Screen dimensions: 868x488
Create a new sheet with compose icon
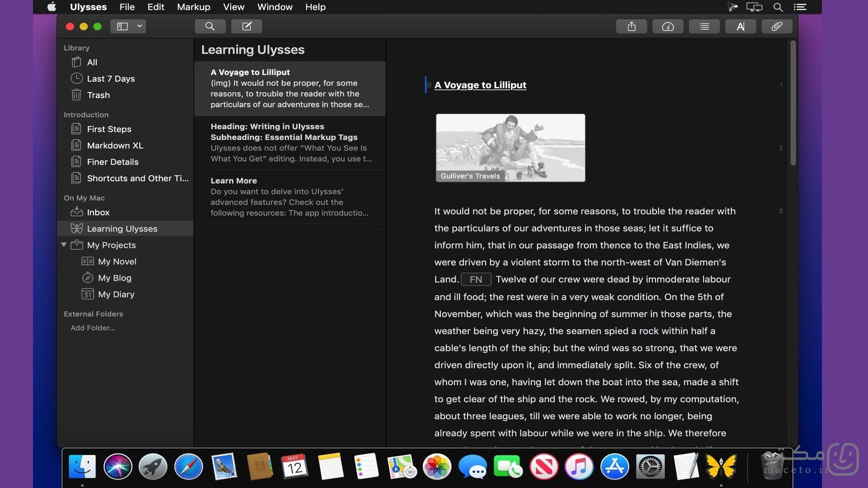click(x=246, y=26)
